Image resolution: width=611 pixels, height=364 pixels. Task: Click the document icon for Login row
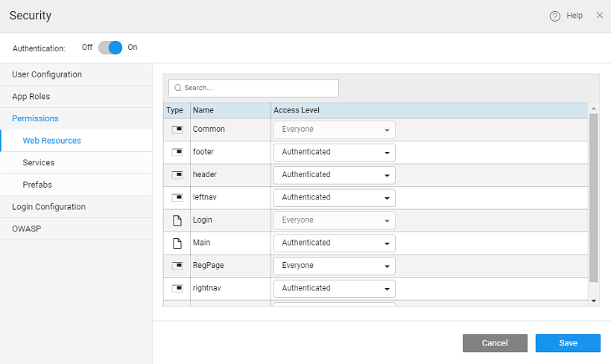[x=177, y=220]
